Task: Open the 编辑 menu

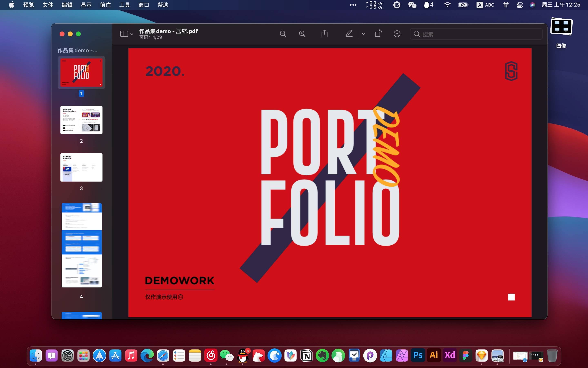Action: pos(67,5)
